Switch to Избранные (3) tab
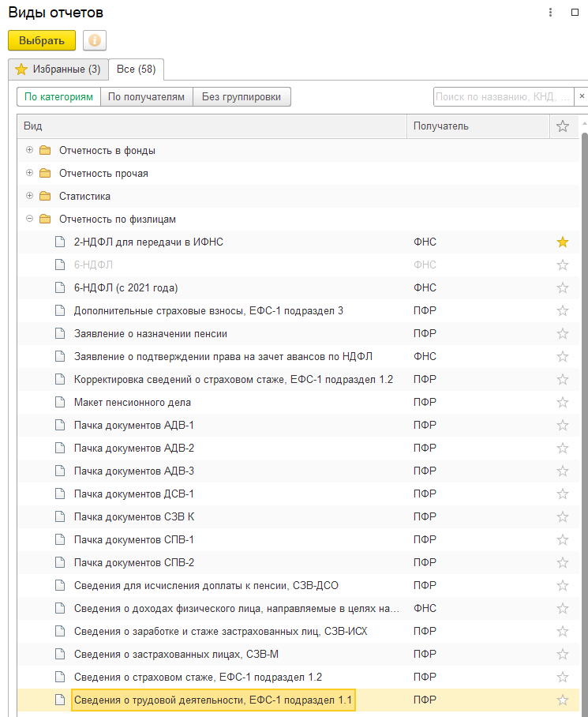 coord(58,69)
